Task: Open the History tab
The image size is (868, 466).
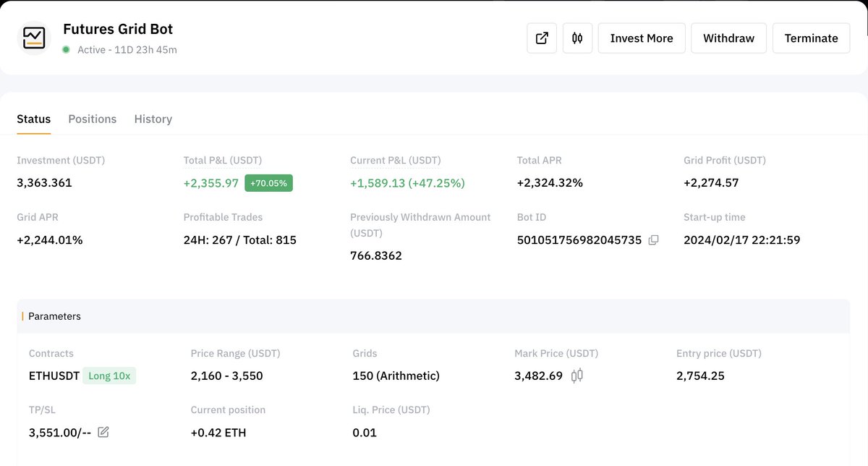Action: point(153,119)
